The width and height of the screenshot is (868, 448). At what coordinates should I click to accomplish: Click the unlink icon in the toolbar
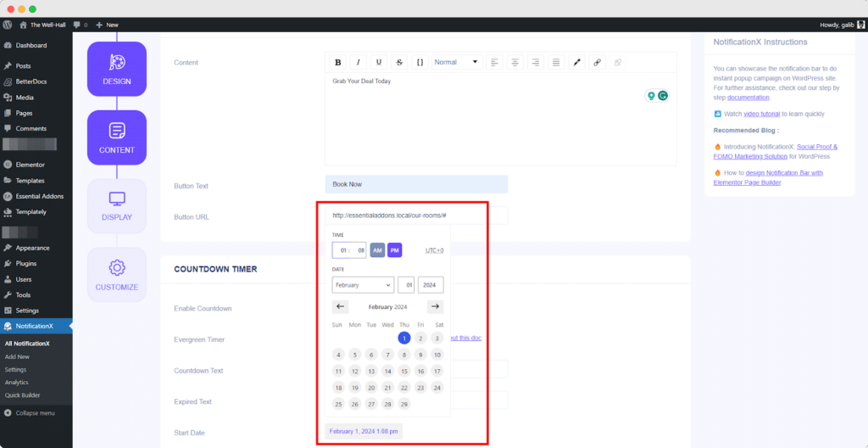[617, 63]
